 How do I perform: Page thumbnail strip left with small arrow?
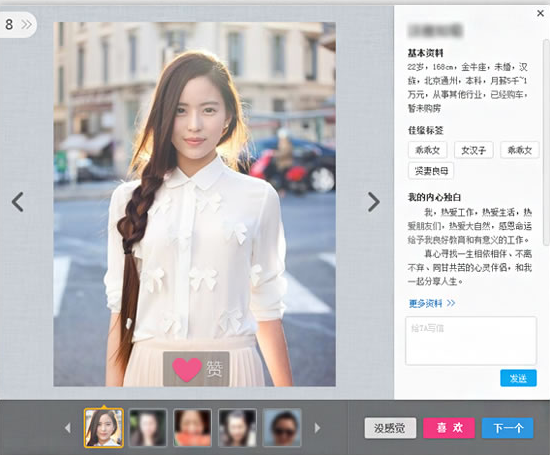[x=68, y=428]
